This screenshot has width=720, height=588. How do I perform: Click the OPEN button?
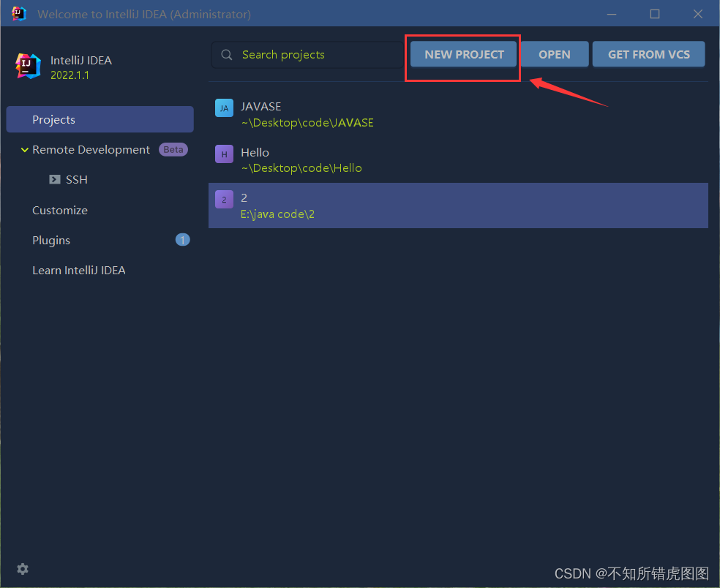554,54
